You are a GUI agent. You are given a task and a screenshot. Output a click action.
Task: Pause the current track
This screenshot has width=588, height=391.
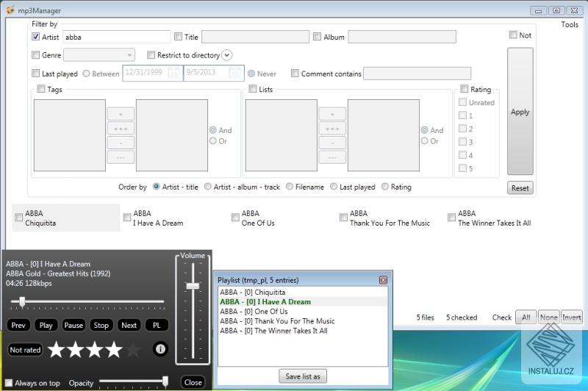[x=73, y=325]
